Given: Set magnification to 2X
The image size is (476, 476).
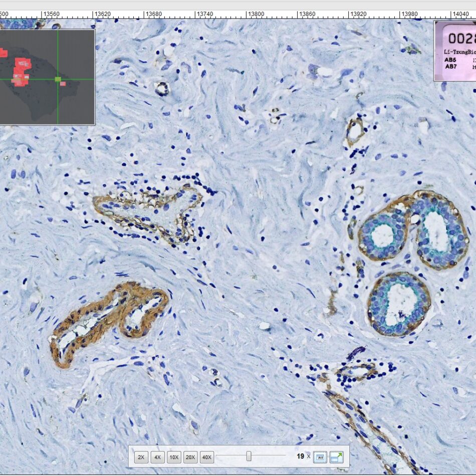Looking at the screenshot, I should (141, 457).
